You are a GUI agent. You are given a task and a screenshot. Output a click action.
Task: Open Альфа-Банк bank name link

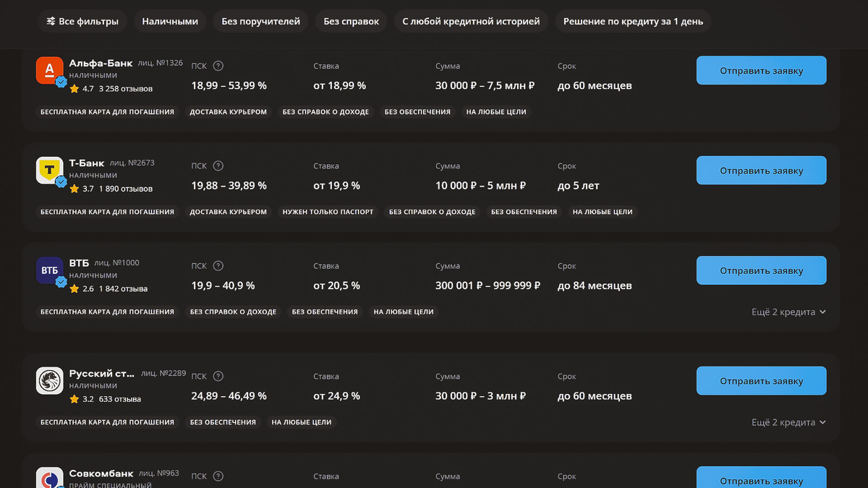[x=101, y=63]
